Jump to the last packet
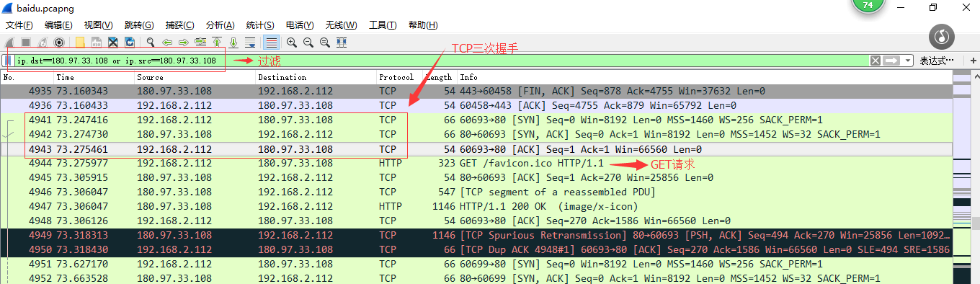The image size is (980, 284). coord(233,43)
